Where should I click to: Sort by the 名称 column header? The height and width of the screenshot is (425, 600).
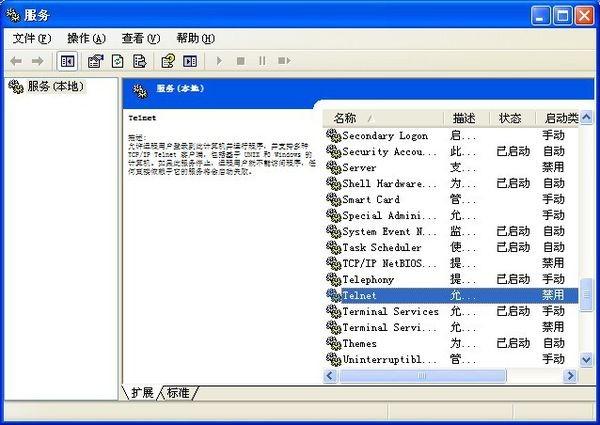(x=383, y=118)
